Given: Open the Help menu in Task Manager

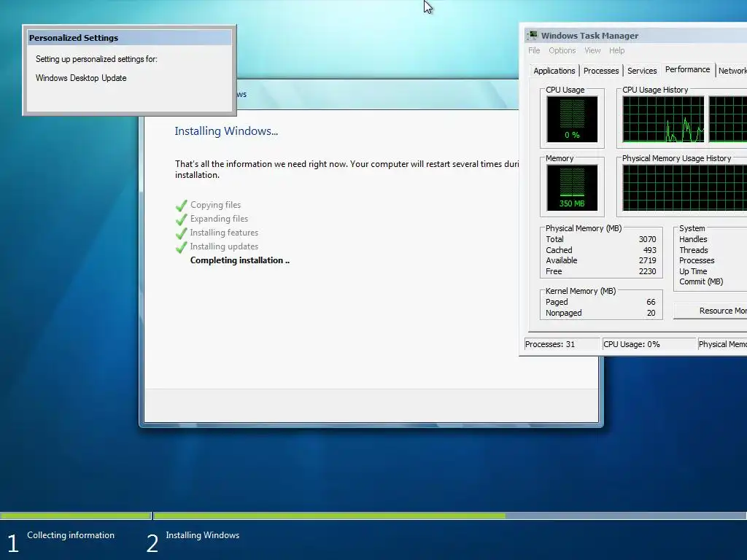Looking at the screenshot, I should coord(616,50).
